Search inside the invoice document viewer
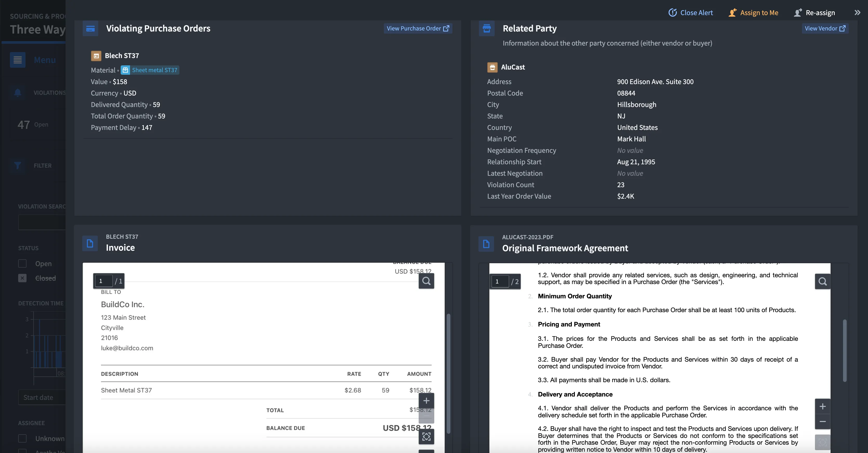 [x=426, y=281]
